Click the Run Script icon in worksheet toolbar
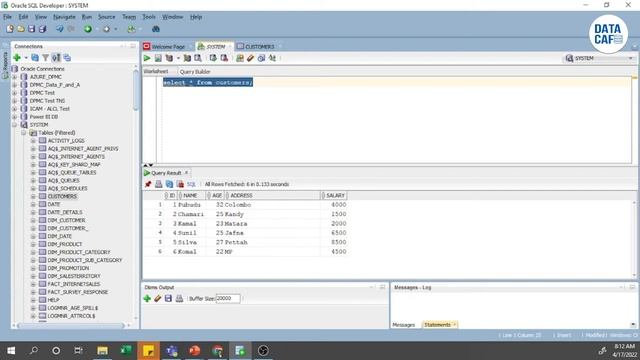 tap(158, 58)
